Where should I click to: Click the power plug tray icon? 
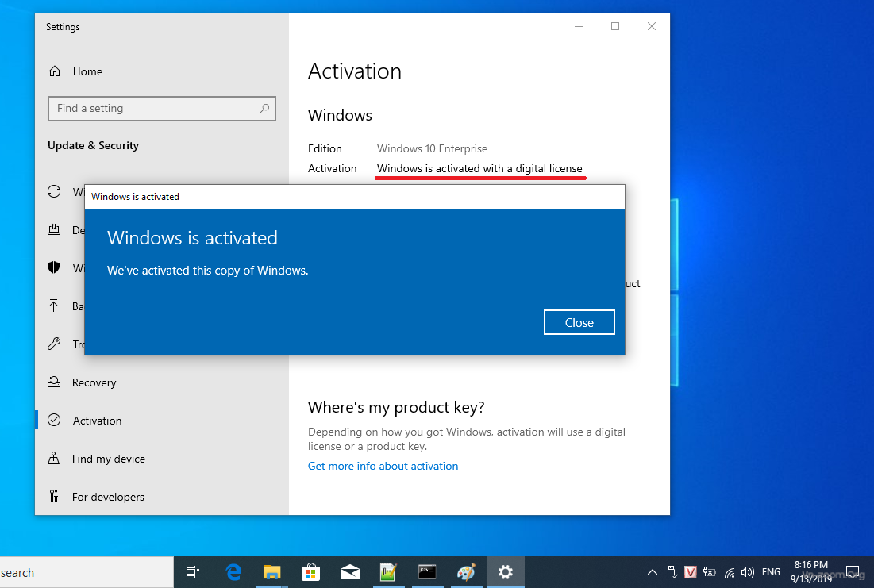pos(709,572)
